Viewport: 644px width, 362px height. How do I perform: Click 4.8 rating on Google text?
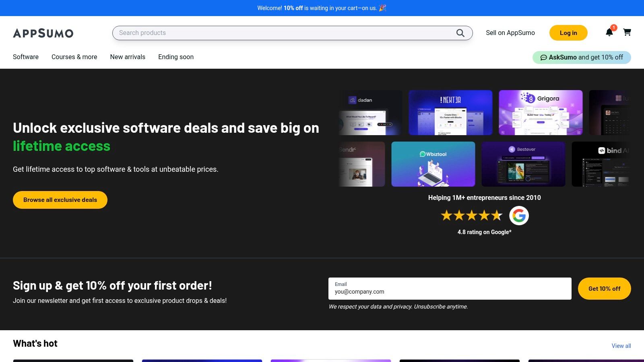[x=485, y=232]
